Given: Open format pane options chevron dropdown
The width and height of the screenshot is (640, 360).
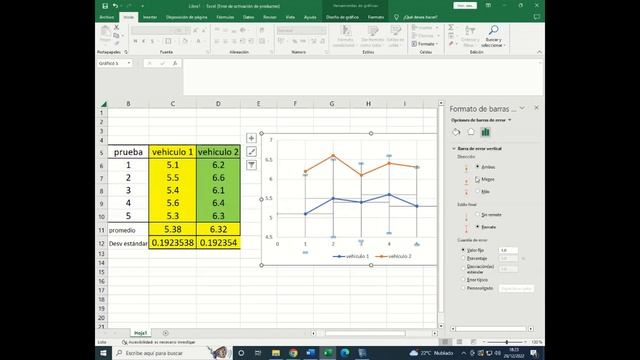Looking at the screenshot, I should pos(522,108).
